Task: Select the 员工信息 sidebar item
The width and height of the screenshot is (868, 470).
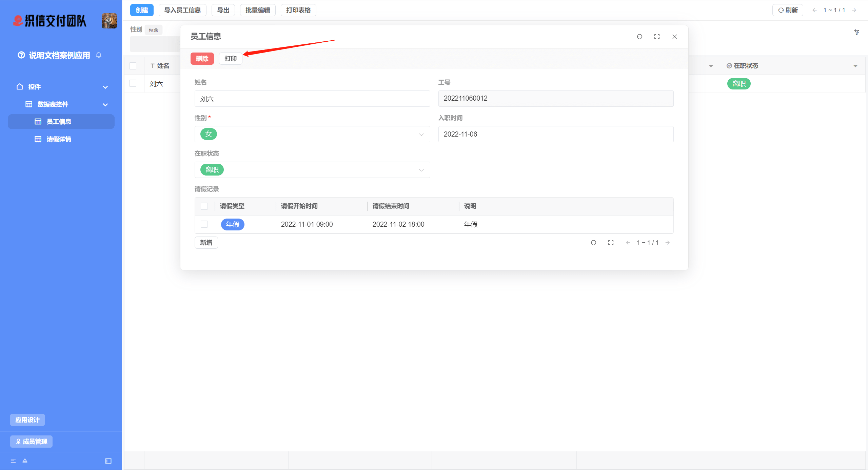Action: [59, 122]
